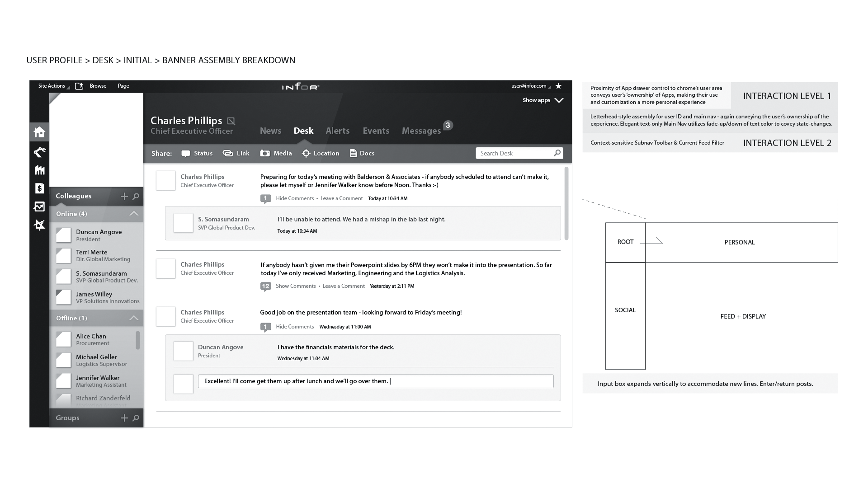Switch to the News tab

270,131
